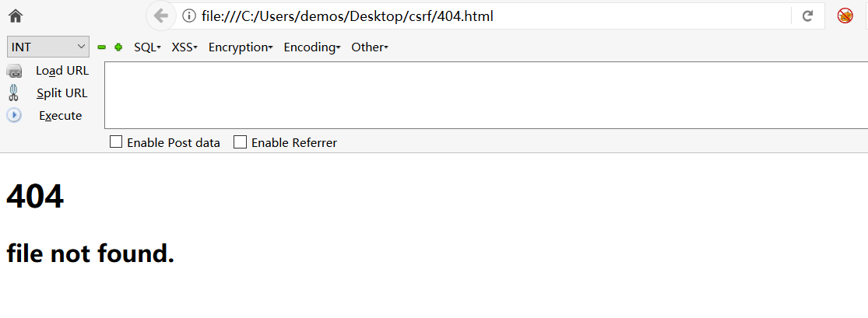The height and width of the screenshot is (318, 868).
Task: Expand the SQL menu
Action: pyautogui.click(x=147, y=47)
